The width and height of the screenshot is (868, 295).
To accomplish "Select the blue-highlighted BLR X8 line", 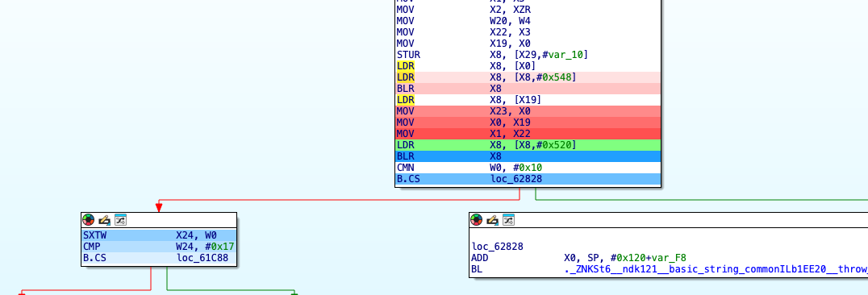I will 528,156.
